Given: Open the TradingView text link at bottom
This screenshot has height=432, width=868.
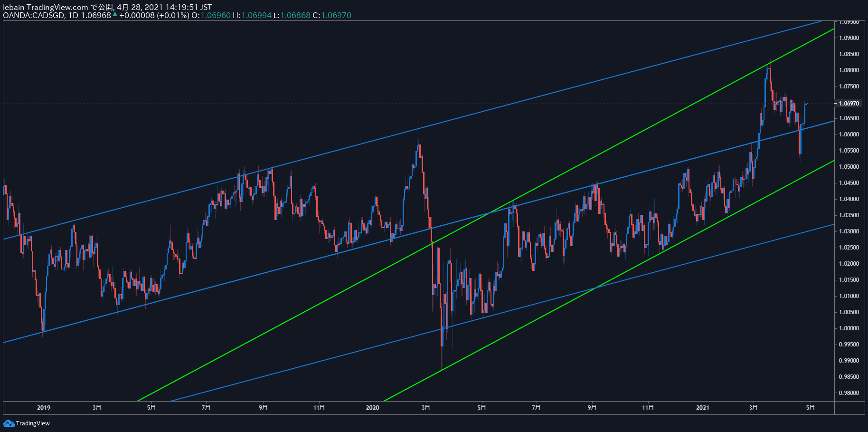Looking at the screenshot, I should coord(33,423).
